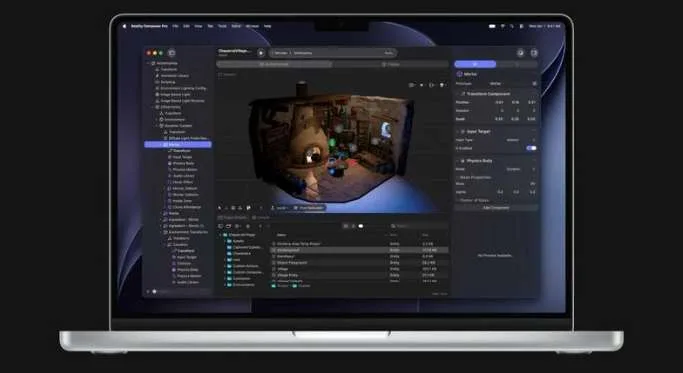
Task: Open the world coordinate-space dropdown below viewport
Action: pos(280,208)
